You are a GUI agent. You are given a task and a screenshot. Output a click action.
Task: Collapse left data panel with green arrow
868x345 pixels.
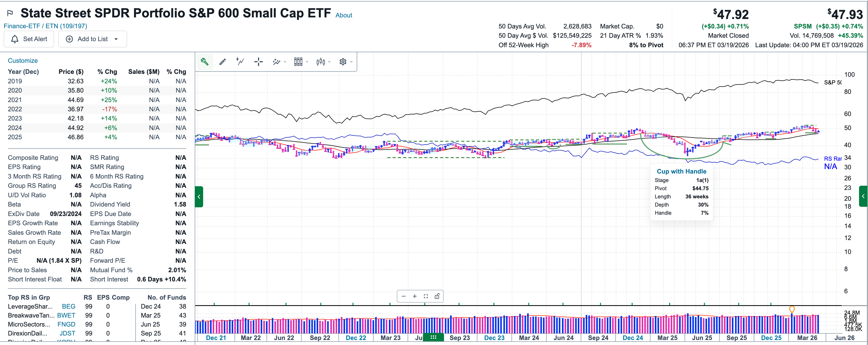point(199,197)
